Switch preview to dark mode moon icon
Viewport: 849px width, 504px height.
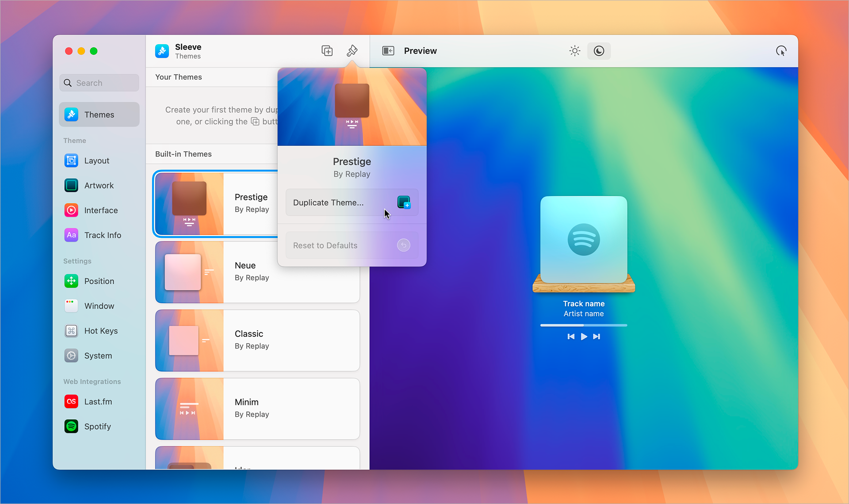click(599, 51)
